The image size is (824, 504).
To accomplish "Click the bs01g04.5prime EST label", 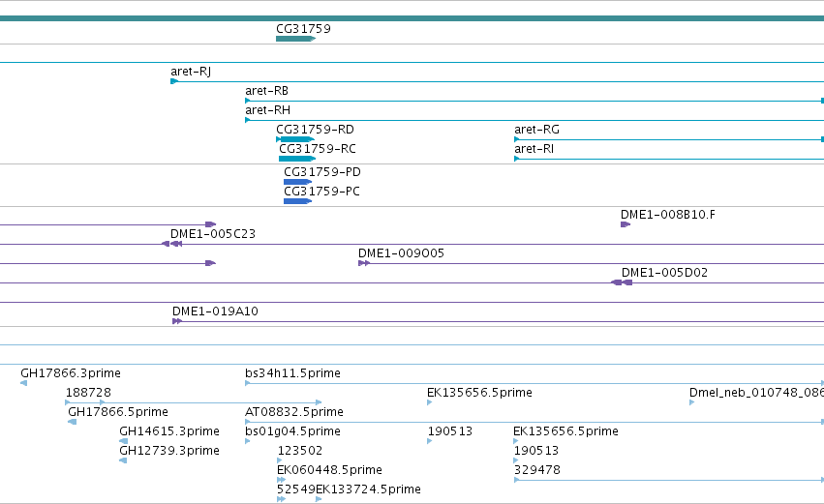I will (292, 431).
